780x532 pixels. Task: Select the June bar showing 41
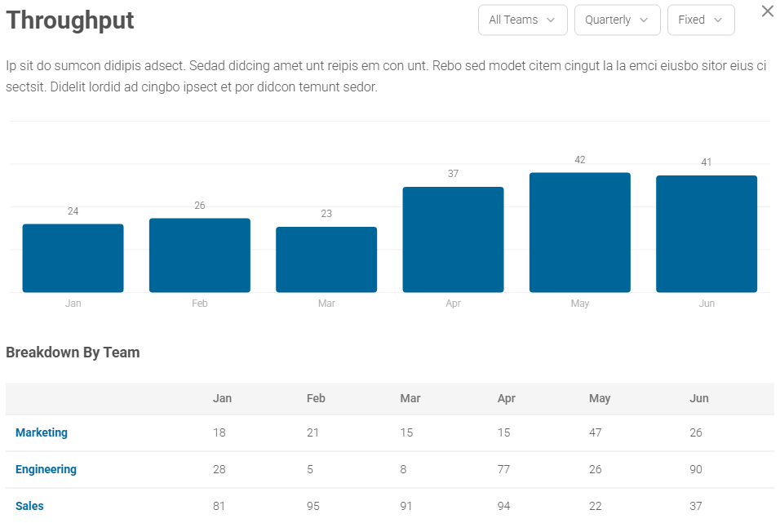tap(707, 234)
